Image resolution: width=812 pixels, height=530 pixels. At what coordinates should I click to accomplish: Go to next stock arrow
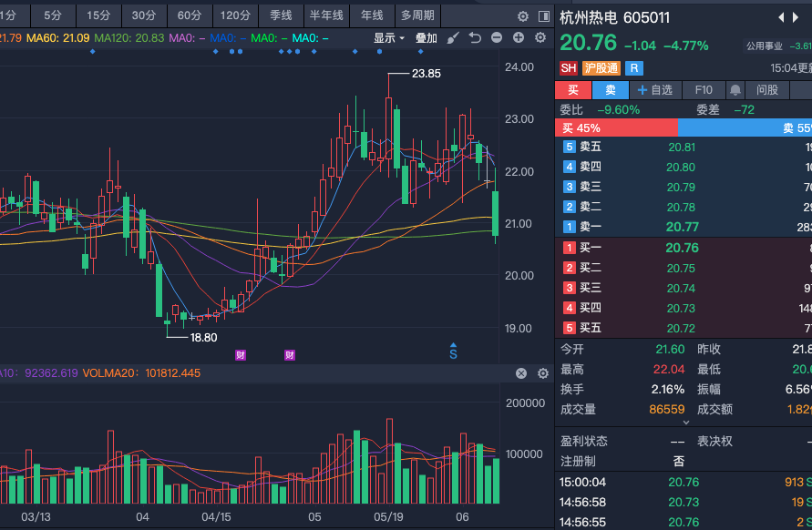coord(796,17)
